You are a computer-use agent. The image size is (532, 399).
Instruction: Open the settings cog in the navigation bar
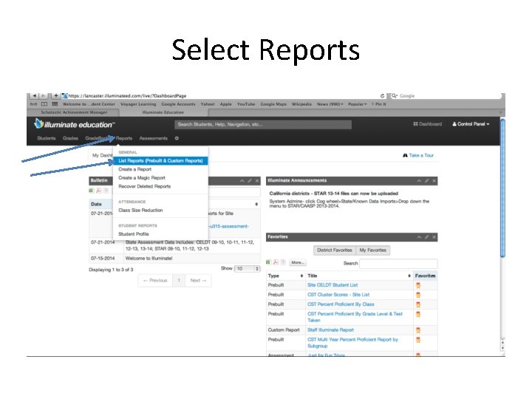pos(177,138)
